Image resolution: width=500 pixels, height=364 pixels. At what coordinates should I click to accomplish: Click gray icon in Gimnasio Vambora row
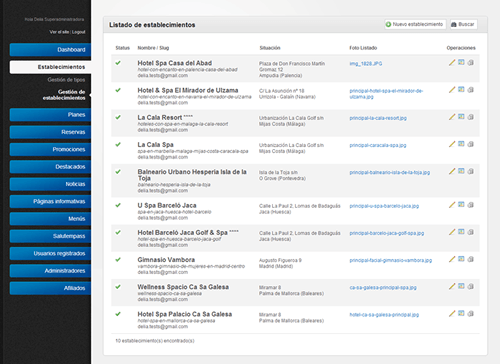pyautogui.click(x=471, y=259)
